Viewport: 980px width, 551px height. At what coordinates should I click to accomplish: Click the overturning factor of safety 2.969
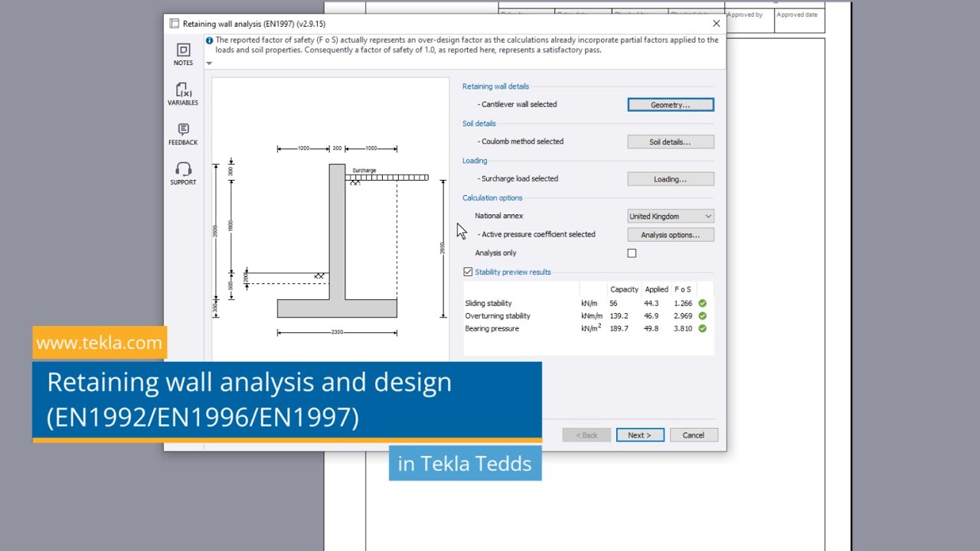pyautogui.click(x=683, y=315)
